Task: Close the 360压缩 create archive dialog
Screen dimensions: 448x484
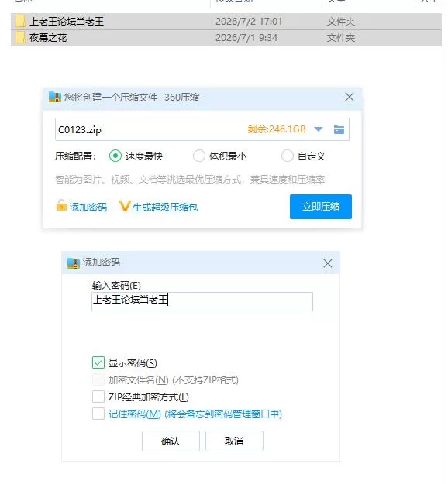Action: [x=349, y=97]
